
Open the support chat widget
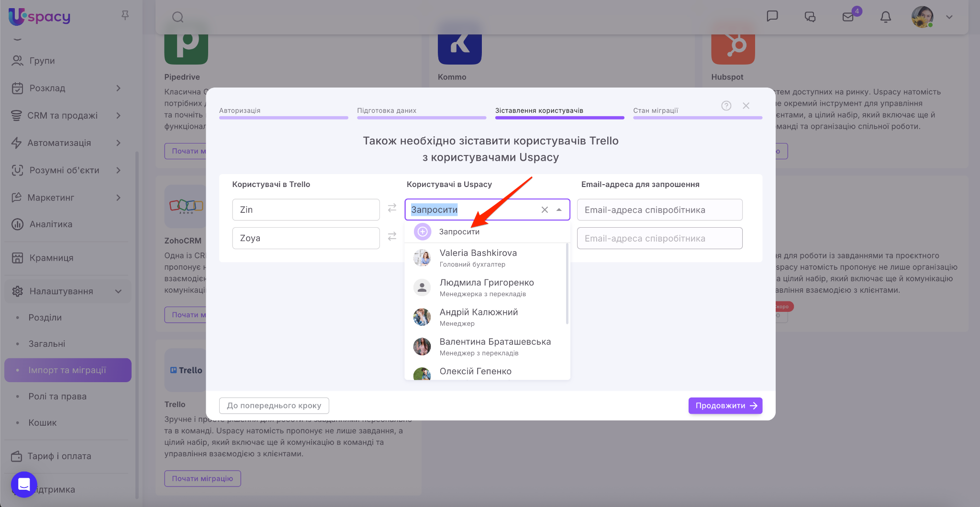pos(24,485)
